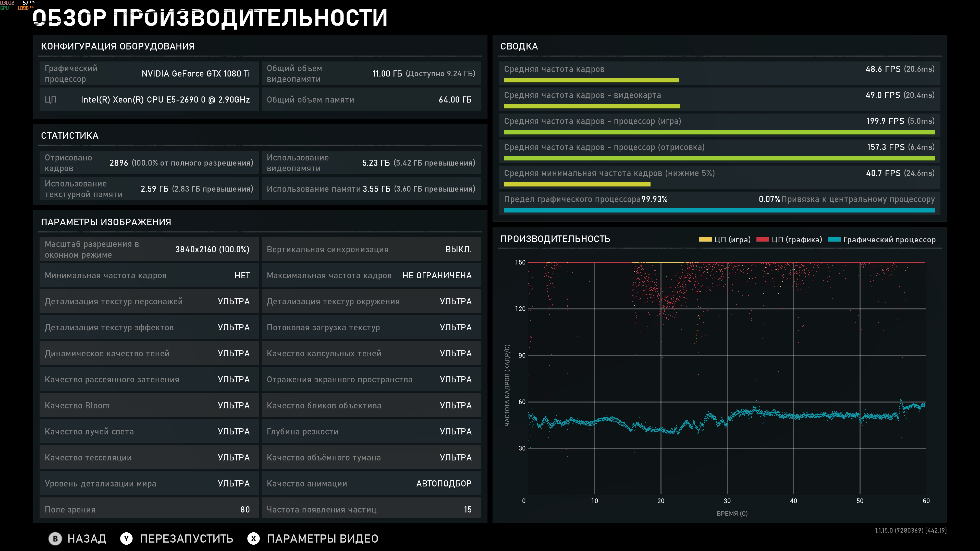The image size is (980, 551).
Task: Click the B button icon for Back
Action: coord(55,539)
